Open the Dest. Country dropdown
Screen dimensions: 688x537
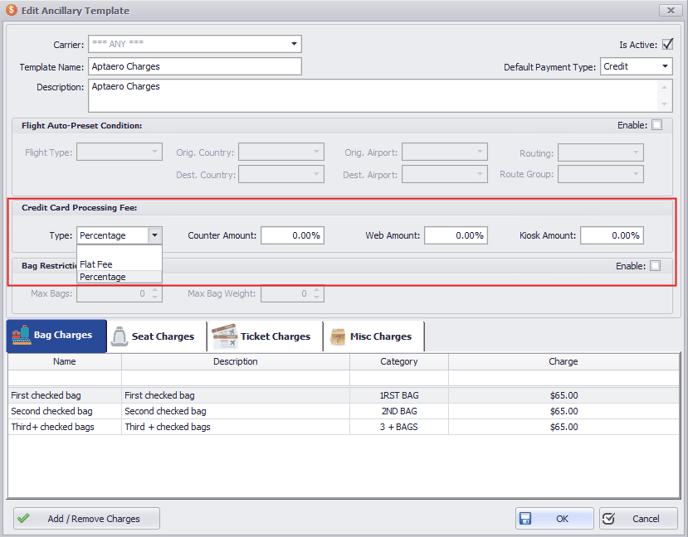[x=316, y=174]
